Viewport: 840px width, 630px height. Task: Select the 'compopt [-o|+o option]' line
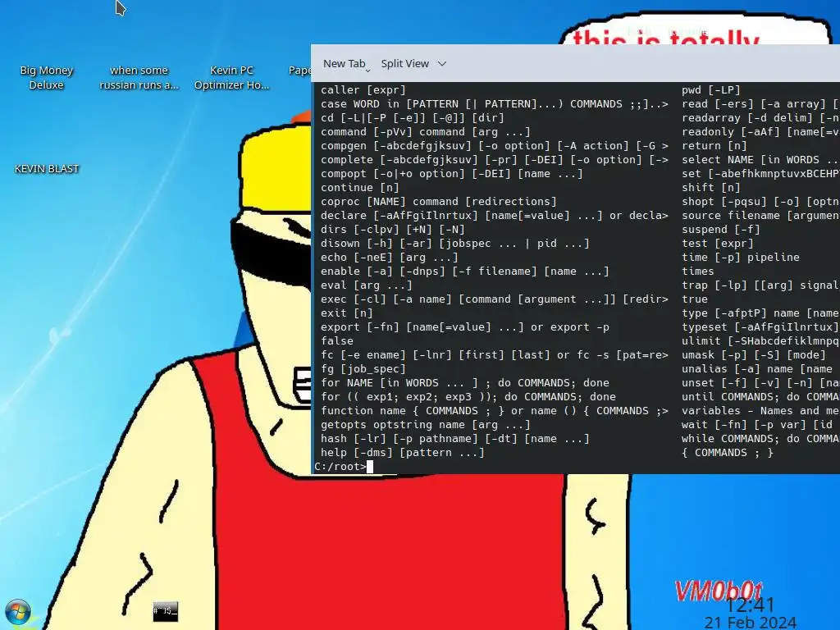tap(452, 174)
